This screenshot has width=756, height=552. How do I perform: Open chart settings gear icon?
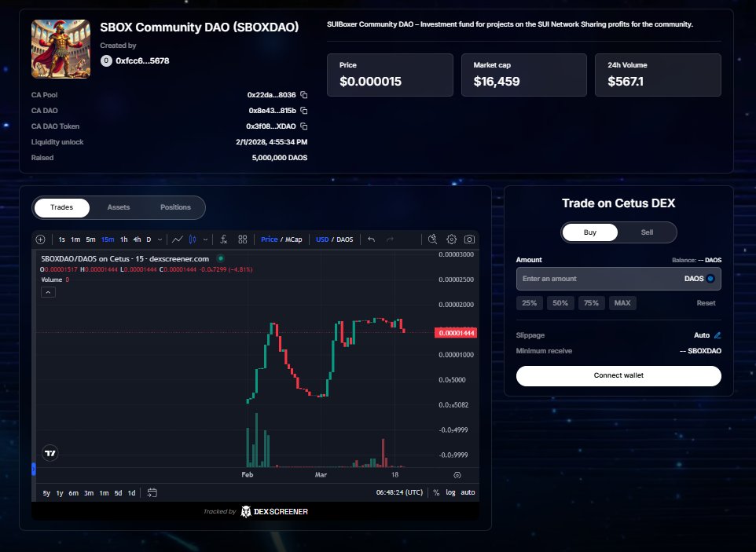pos(451,239)
